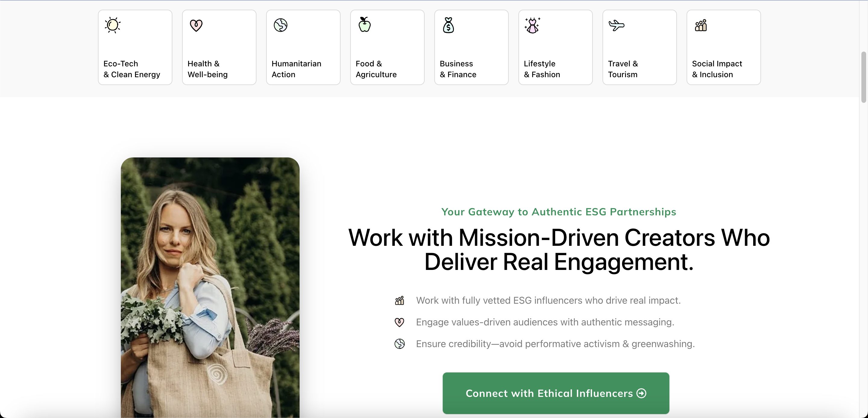Click the heart icon on Health & Well-being card
This screenshot has height=418, width=868.
tap(196, 25)
